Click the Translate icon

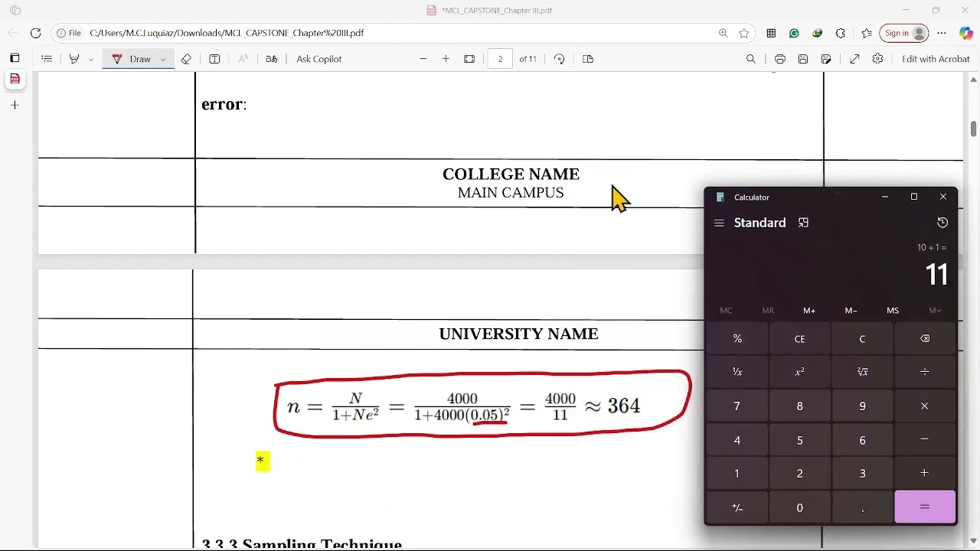(x=271, y=59)
